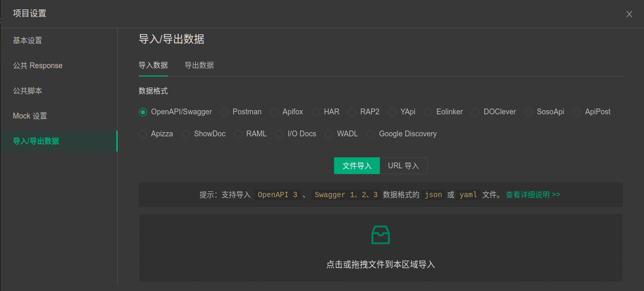Open the 导入数据 tab
Image resolution: width=644 pixels, height=291 pixels.
153,66
